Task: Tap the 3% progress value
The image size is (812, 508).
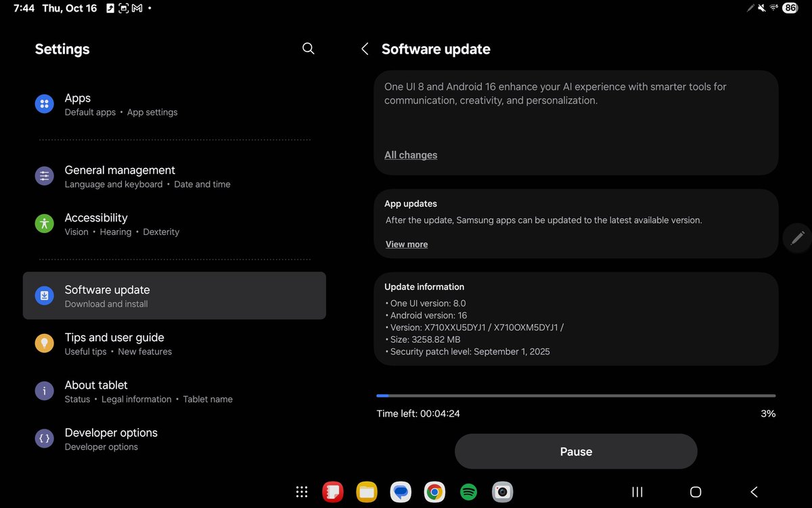Action: click(x=768, y=413)
